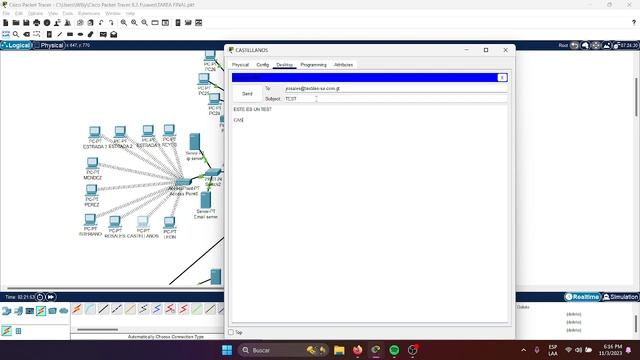
Task: Switch to Simulation mode
Action: [620, 297]
